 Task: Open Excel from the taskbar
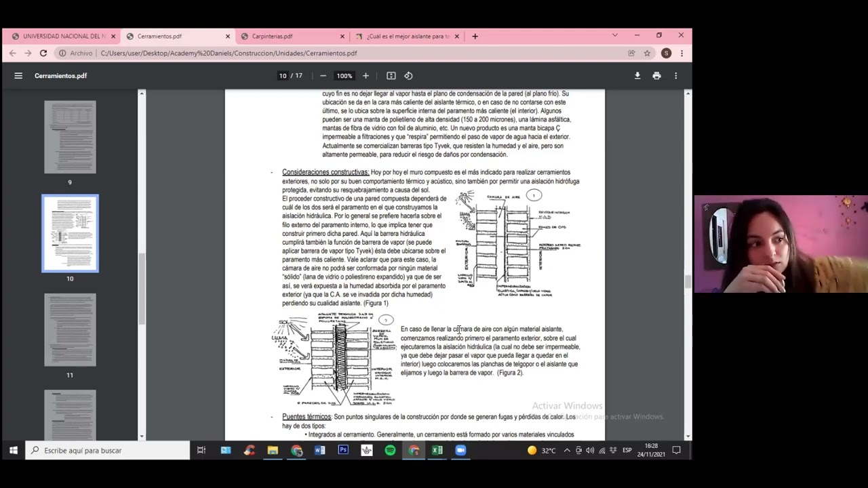tap(437, 450)
